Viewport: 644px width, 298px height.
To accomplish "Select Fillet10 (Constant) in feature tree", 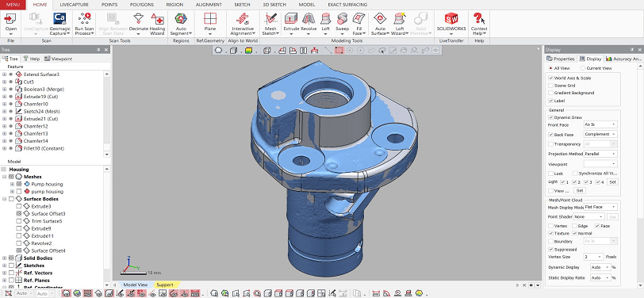I will click(x=44, y=148).
